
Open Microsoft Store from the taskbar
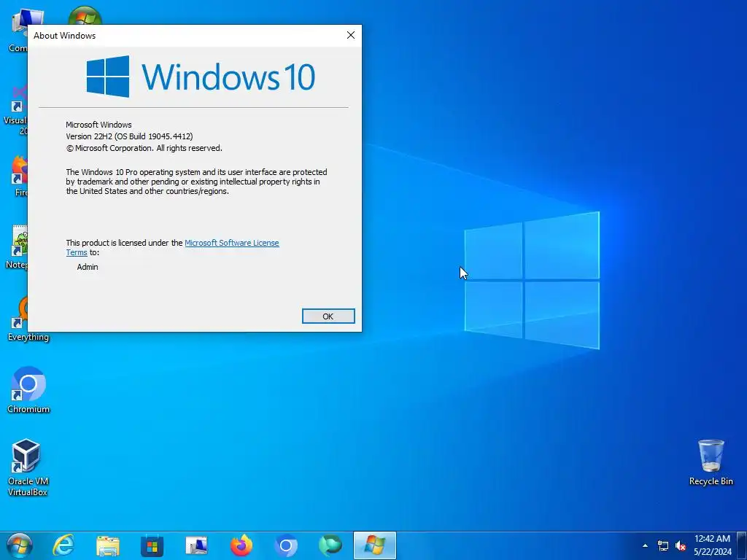click(x=152, y=545)
